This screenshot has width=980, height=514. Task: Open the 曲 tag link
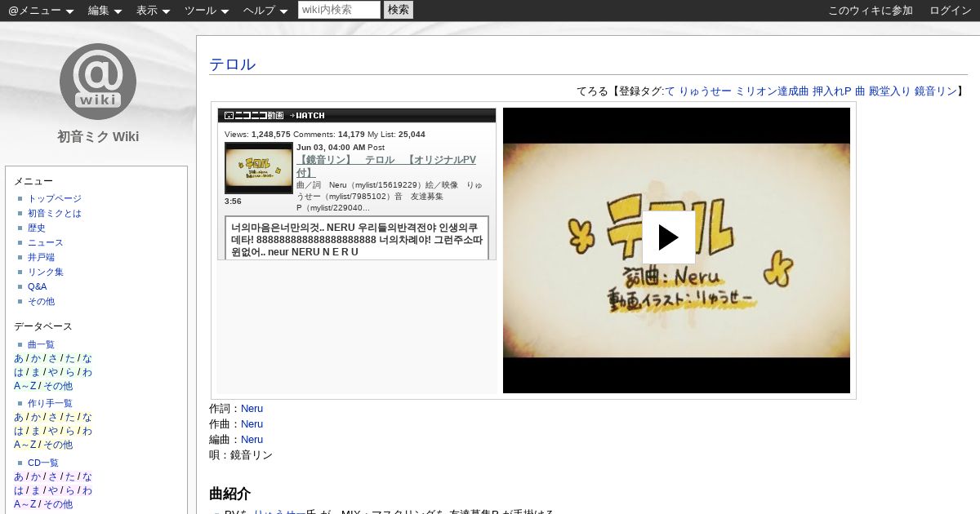click(860, 91)
